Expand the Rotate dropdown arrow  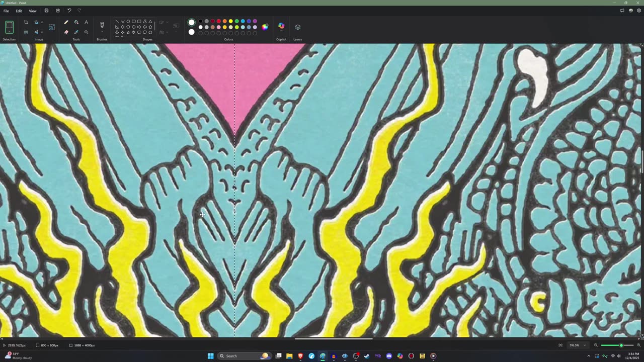[41, 22]
